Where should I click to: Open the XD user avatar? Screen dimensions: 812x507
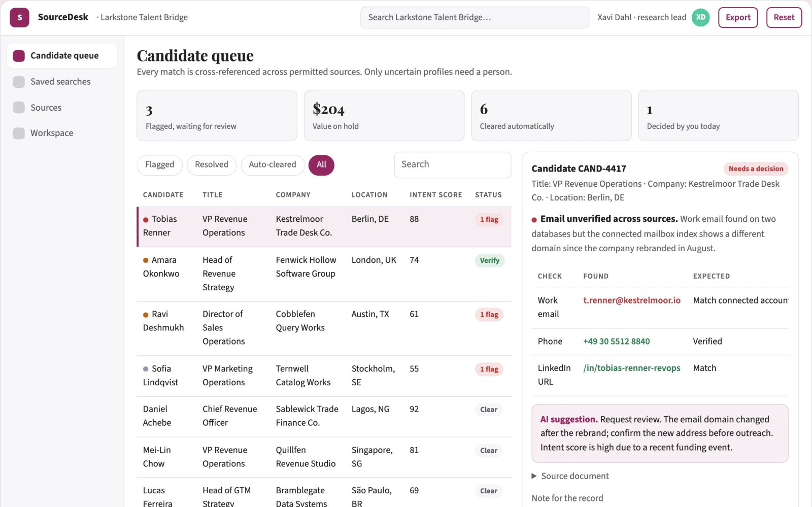click(x=701, y=17)
